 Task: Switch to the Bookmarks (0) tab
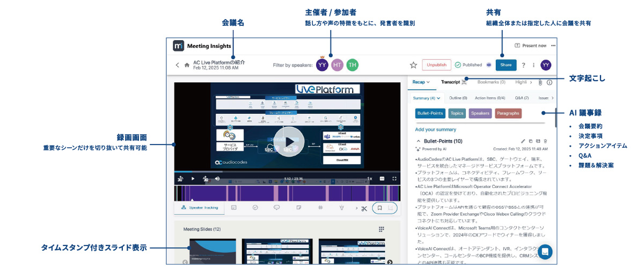tap(491, 82)
